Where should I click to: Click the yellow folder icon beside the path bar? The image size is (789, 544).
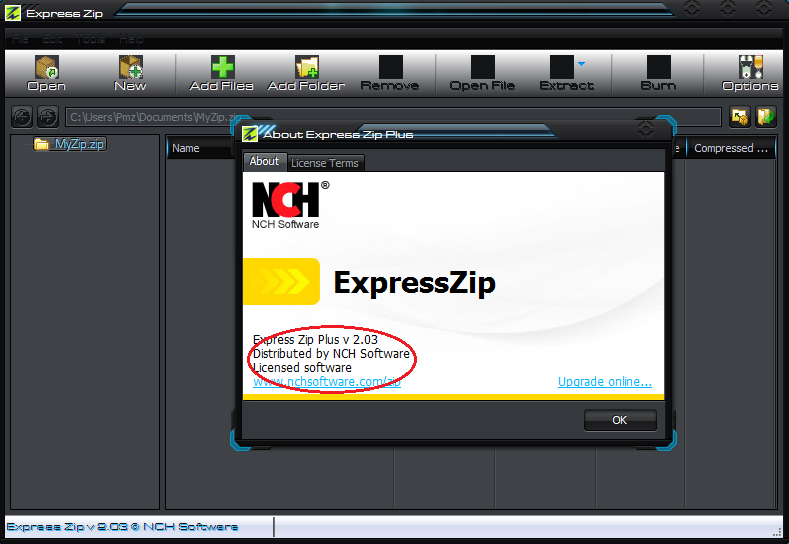pyautogui.click(x=740, y=117)
